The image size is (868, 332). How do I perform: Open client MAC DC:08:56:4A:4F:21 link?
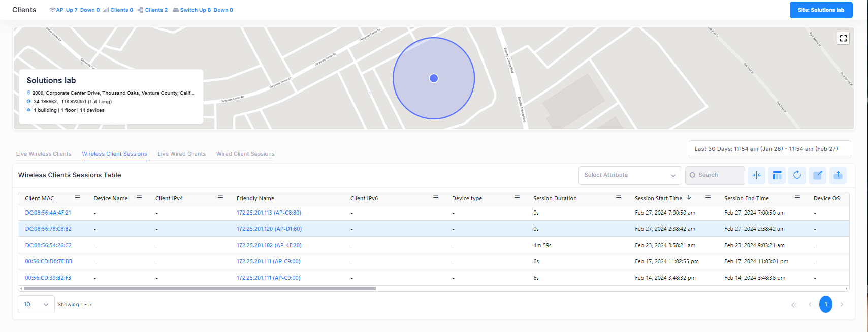click(x=48, y=213)
